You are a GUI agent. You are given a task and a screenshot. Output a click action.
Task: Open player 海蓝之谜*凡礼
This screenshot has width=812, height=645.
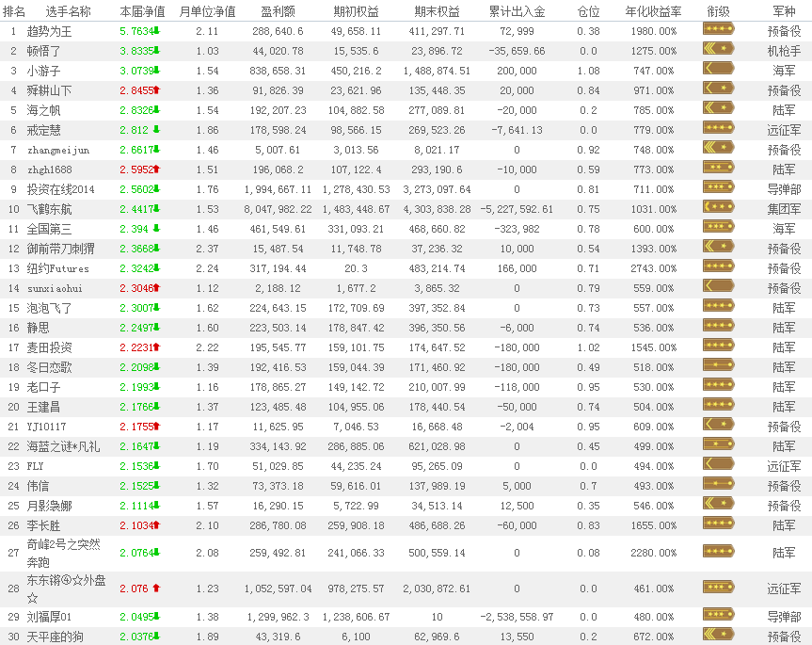63,446
